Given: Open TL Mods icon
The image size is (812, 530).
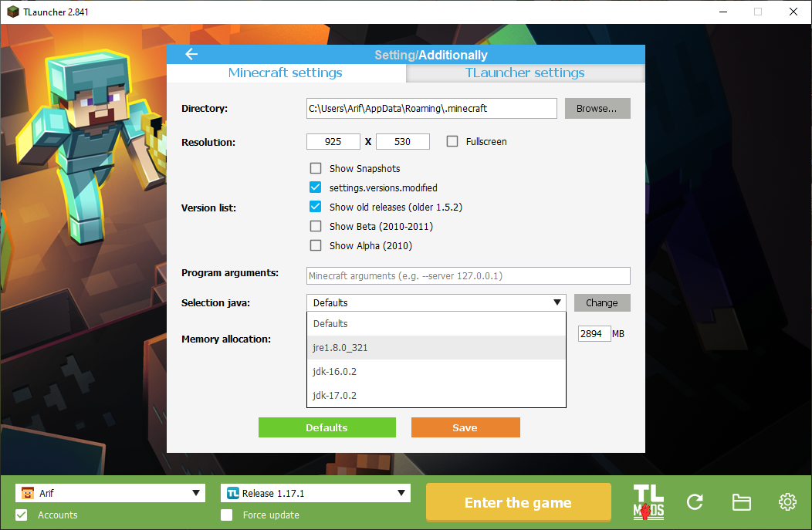Looking at the screenshot, I should point(648,502).
